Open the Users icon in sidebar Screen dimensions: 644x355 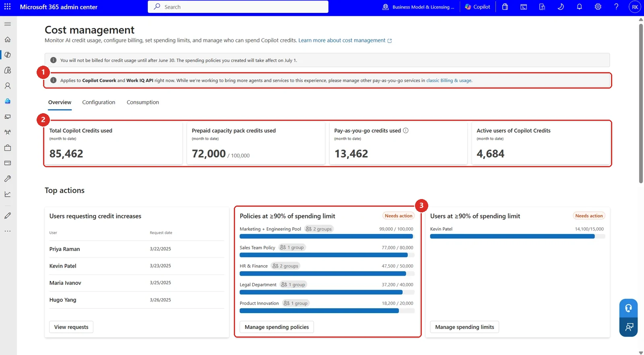click(x=8, y=86)
